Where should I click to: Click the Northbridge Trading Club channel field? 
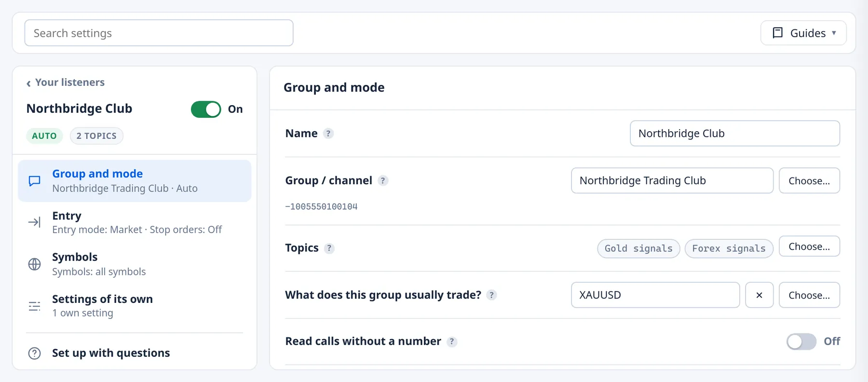672,180
